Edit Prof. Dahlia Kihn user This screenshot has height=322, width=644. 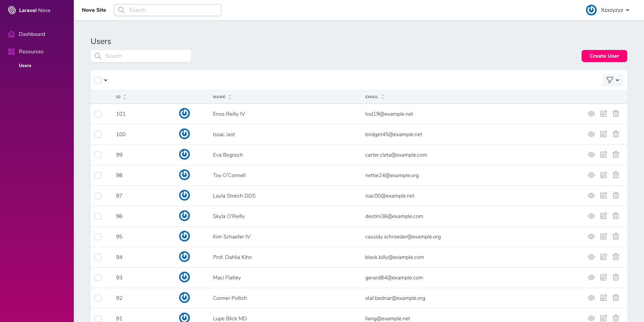click(x=603, y=257)
